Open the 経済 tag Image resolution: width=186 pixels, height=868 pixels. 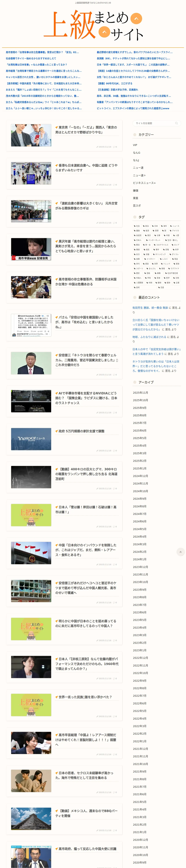click(146, 231)
